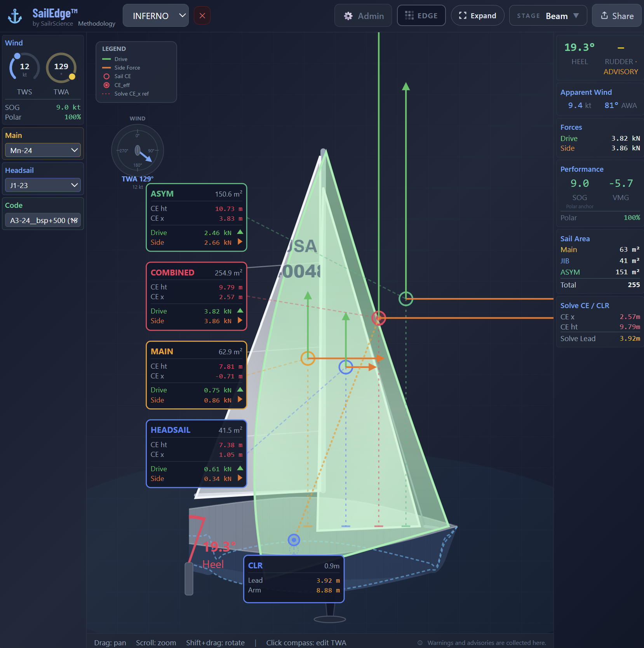Viewport: 644px width, 648px height.
Task: Click the COMBINED card orange side arrow
Action: (240, 320)
